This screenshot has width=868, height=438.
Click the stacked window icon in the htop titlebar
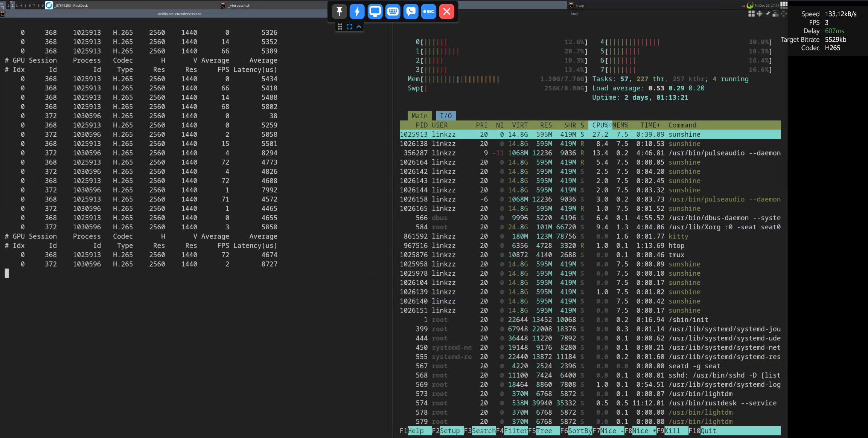coord(775,14)
